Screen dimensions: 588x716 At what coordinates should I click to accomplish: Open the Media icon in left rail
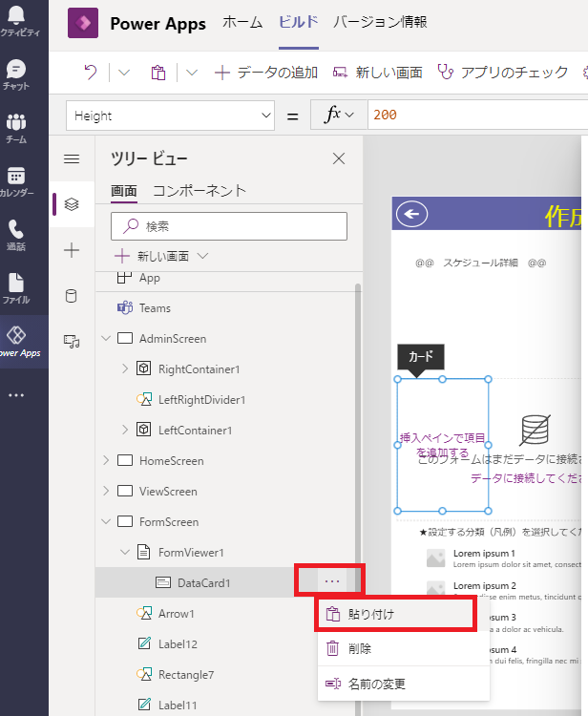pyautogui.click(x=72, y=341)
